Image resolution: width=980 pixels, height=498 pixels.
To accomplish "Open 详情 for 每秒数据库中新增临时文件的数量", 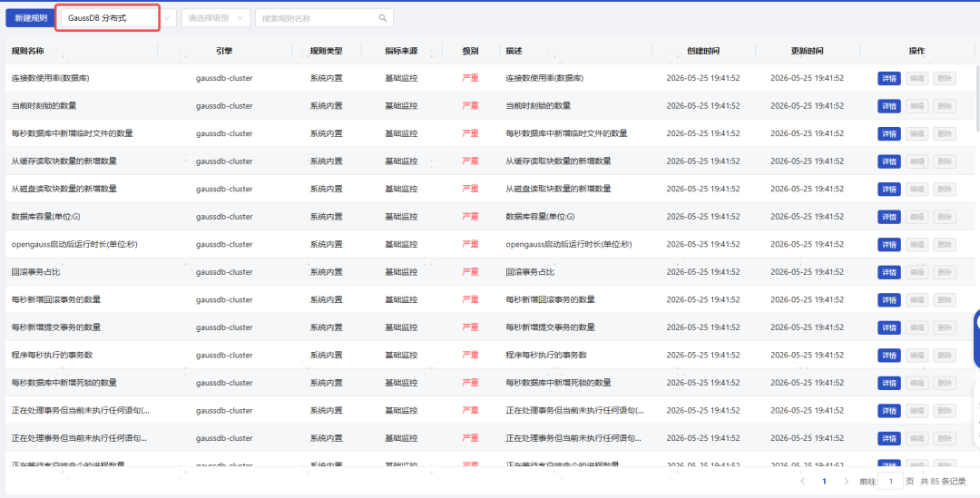I will point(888,133).
